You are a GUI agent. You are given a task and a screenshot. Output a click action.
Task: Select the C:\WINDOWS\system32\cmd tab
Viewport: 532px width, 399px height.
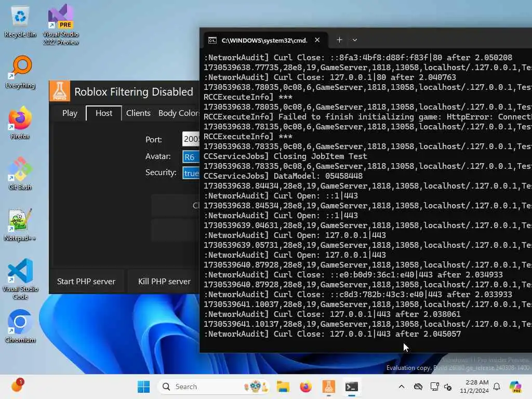pyautogui.click(x=265, y=41)
